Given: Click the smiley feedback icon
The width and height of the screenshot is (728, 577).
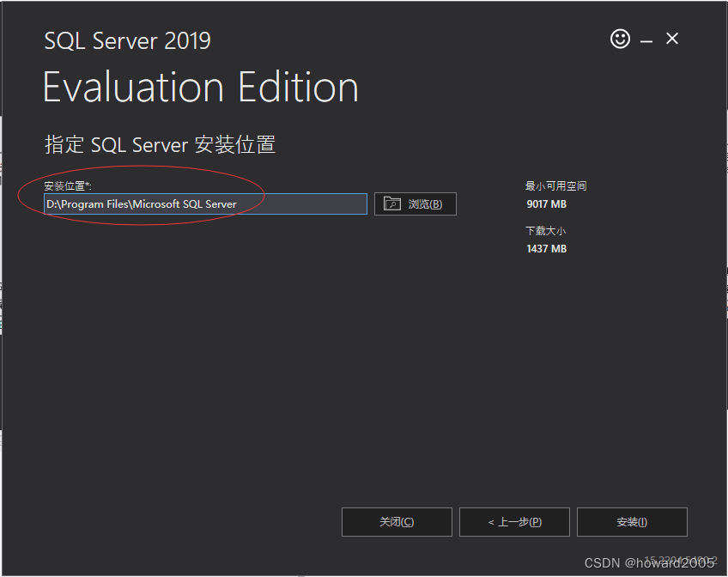Looking at the screenshot, I should (620, 39).
